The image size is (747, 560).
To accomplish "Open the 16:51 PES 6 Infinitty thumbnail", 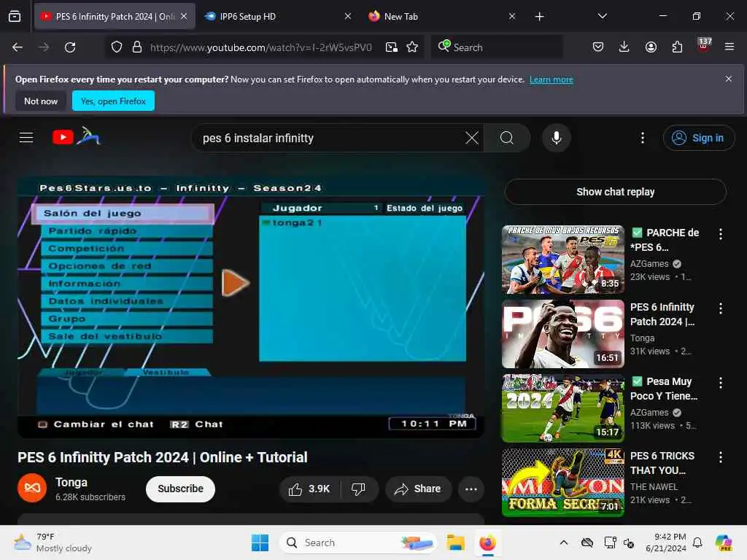I will 562,334.
